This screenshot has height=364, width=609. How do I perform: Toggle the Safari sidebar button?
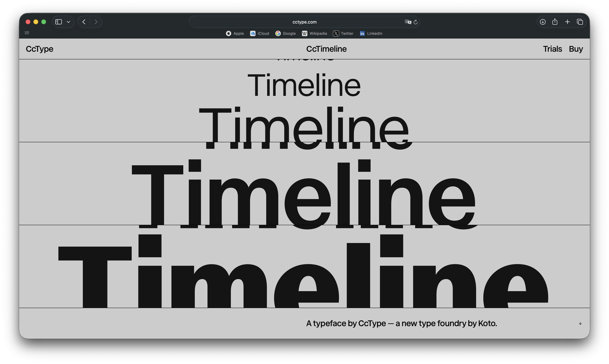pyautogui.click(x=58, y=22)
